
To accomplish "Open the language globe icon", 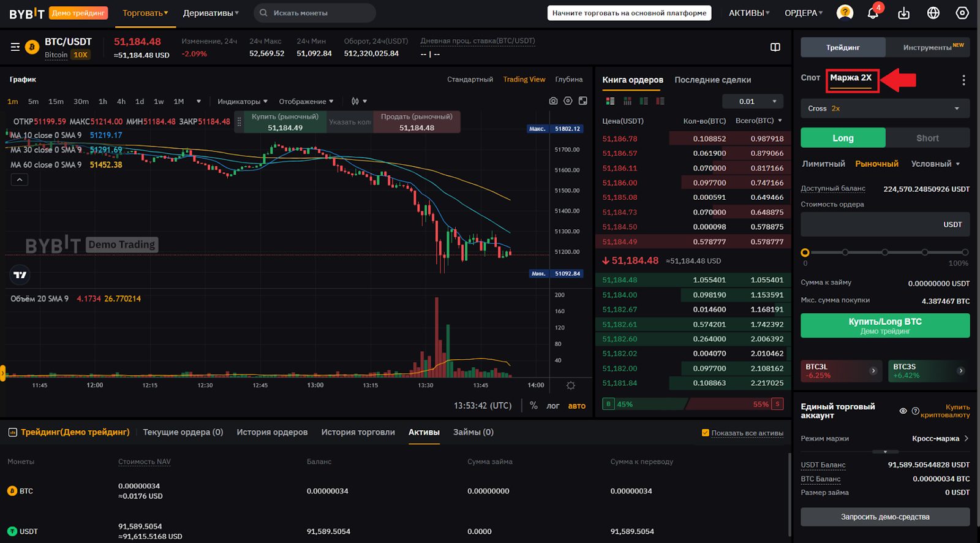I will pyautogui.click(x=933, y=13).
